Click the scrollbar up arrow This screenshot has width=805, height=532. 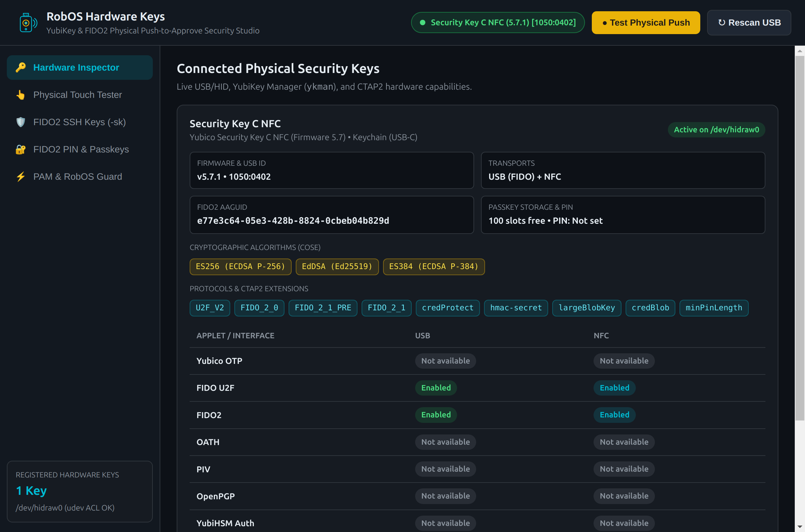[800, 51]
